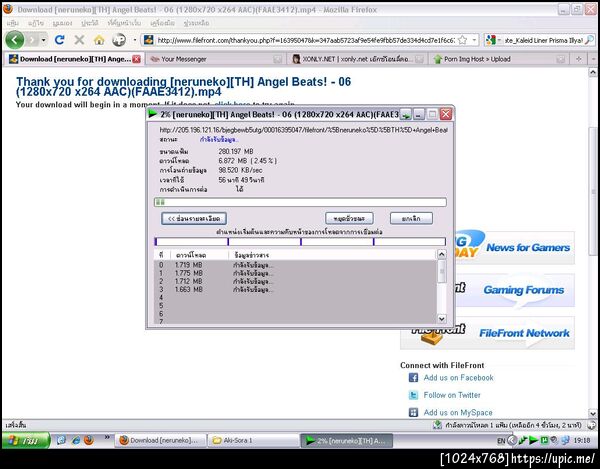Expand hidden tray icons with the round arrow
This screenshot has height=469, width=600.
click(512, 441)
